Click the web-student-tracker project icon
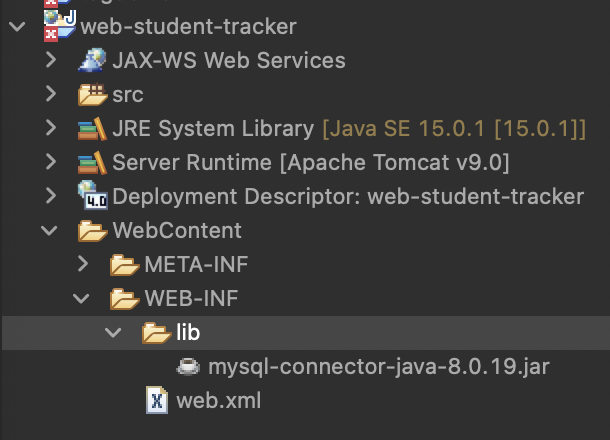This screenshot has width=610, height=440. tap(60, 26)
